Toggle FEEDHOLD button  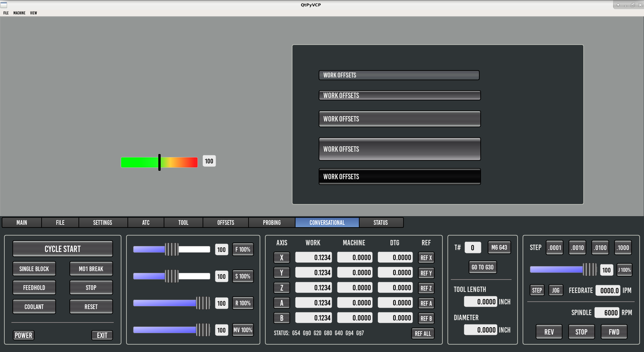34,288
